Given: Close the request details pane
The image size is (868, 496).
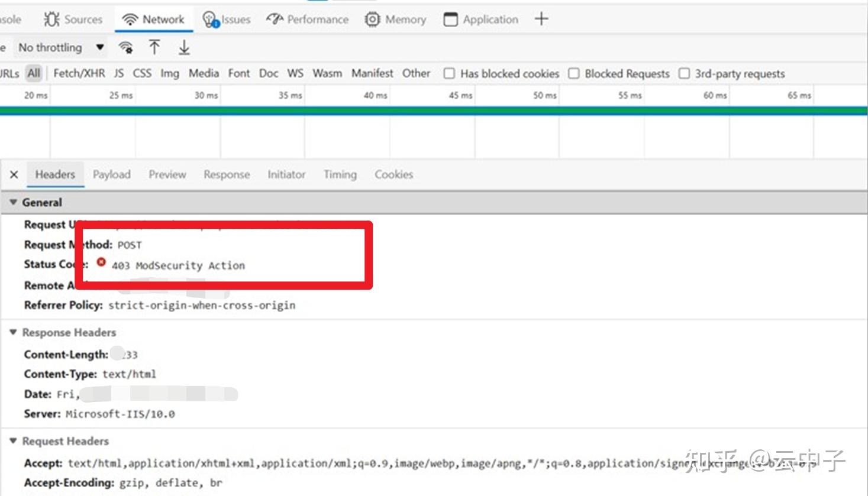Looking at the screenshot, I should tap(14, 174).
